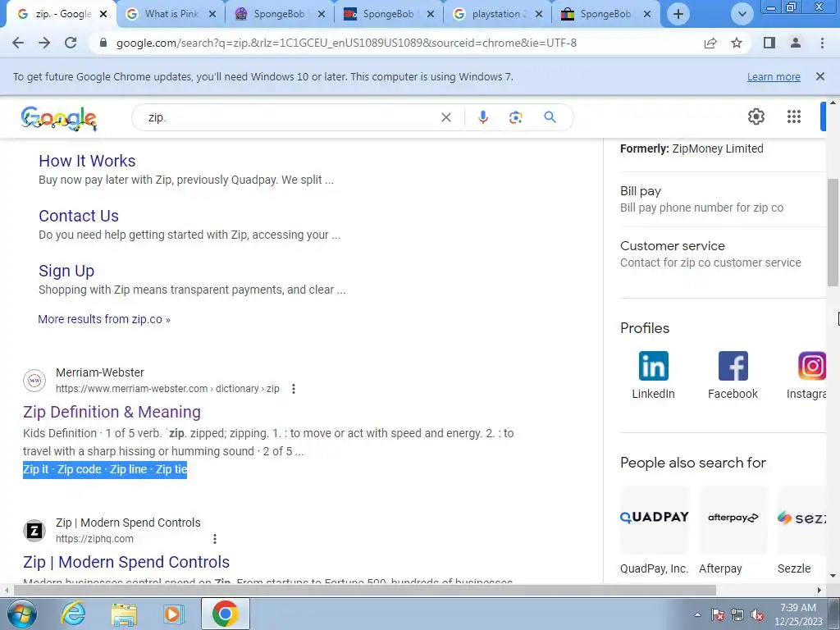The image size is (840, 630).
Task: Click the Chrome taskbar icon
Action: pyautogui.click(x=225, y=614)
